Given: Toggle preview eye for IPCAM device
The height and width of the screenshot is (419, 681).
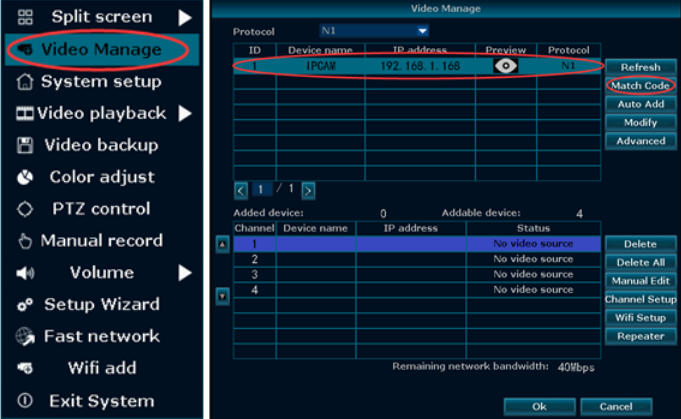Looking at the screenshot, I should pyautogui.click(x=506, y=66).
